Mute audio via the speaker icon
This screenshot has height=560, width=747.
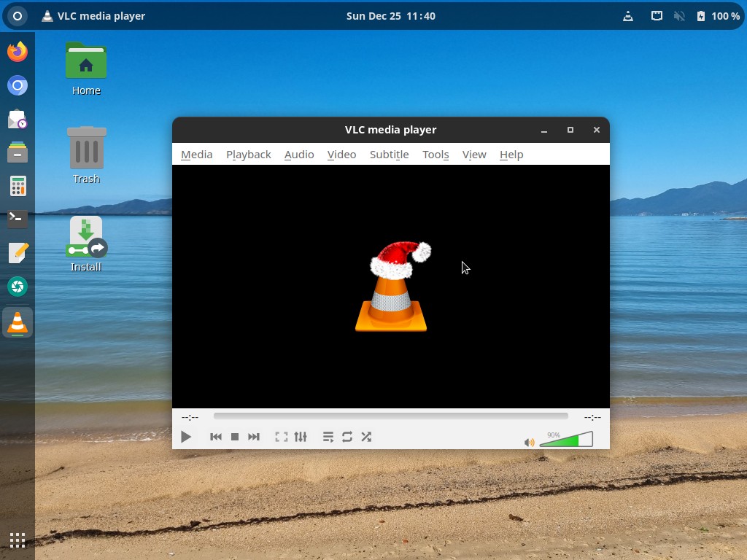(529, 443)
